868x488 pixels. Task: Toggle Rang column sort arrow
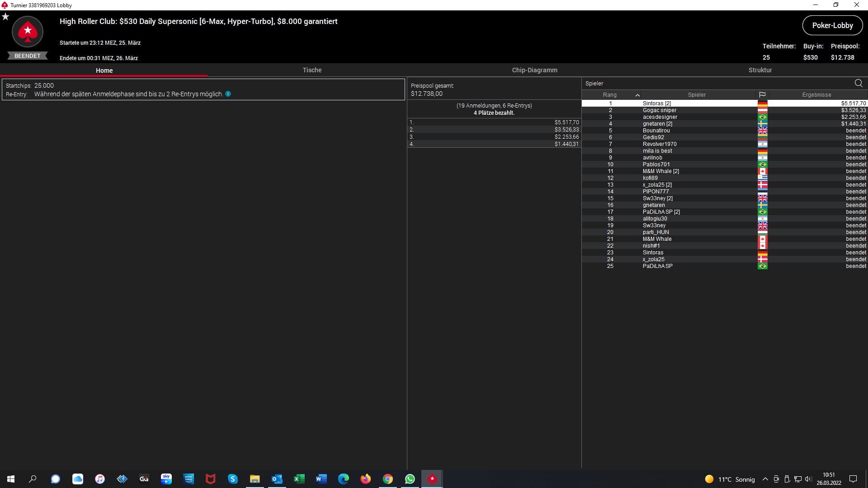coord(637,95)
